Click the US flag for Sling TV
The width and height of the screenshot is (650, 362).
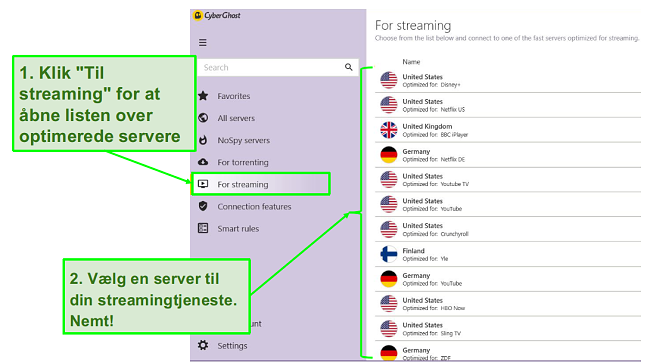[389, 328]
